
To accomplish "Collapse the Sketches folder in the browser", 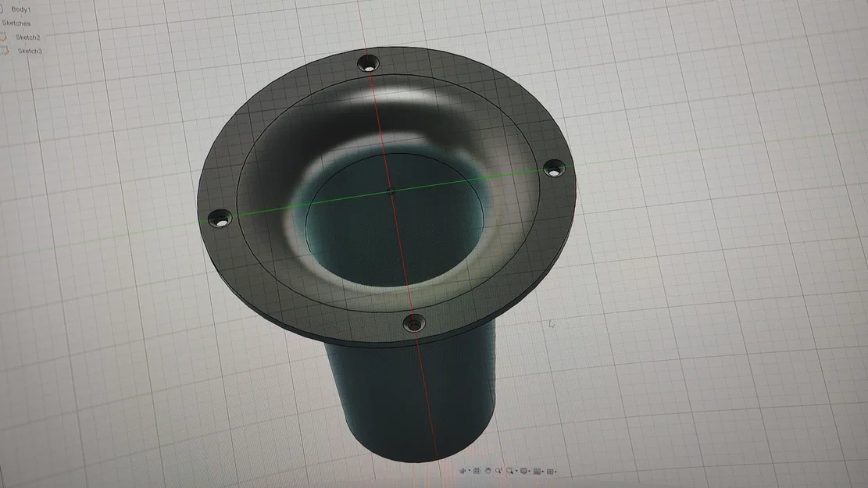I will click(x=2, y=23).
